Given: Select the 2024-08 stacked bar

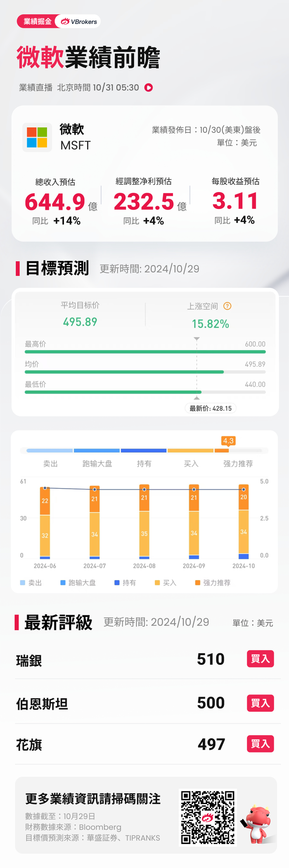Looking at the screenshot, I should [x=144, y=521].
